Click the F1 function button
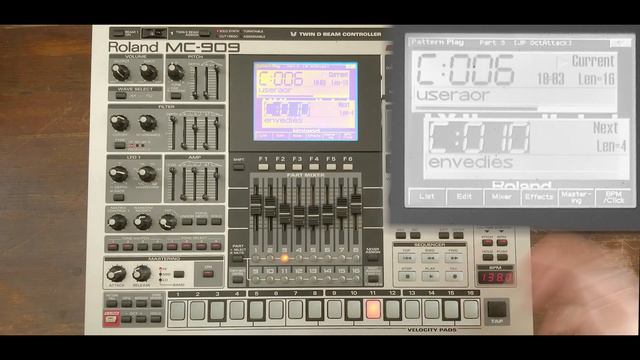Image resolution: width=640 pixels, height=360 pixels. 263,167
